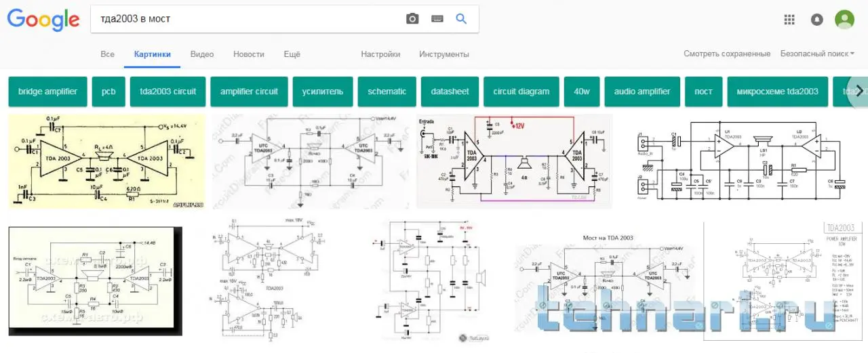Click the chips carousel next arrow
868x353 pixels.
click(x=859, y=91)
